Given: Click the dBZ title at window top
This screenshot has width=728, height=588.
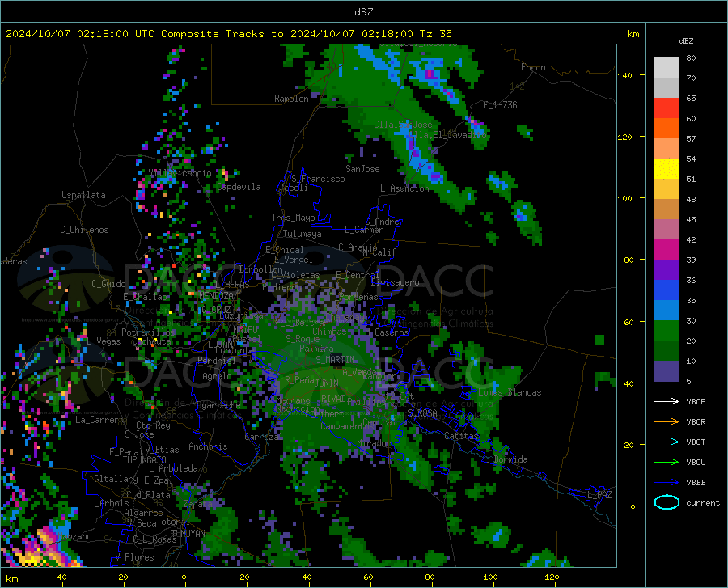Looking at the screenshot, I should coord(363,12).
